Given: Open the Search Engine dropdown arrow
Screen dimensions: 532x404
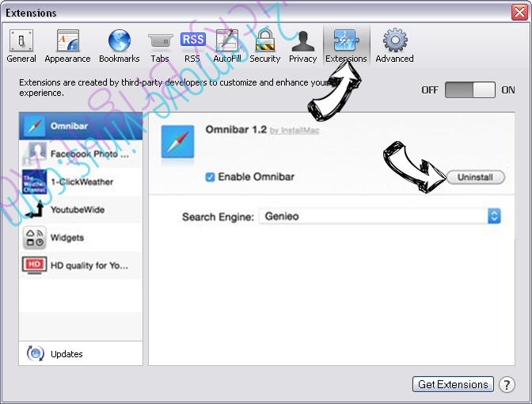Looking at the screenshot, I should coord(494,216).
